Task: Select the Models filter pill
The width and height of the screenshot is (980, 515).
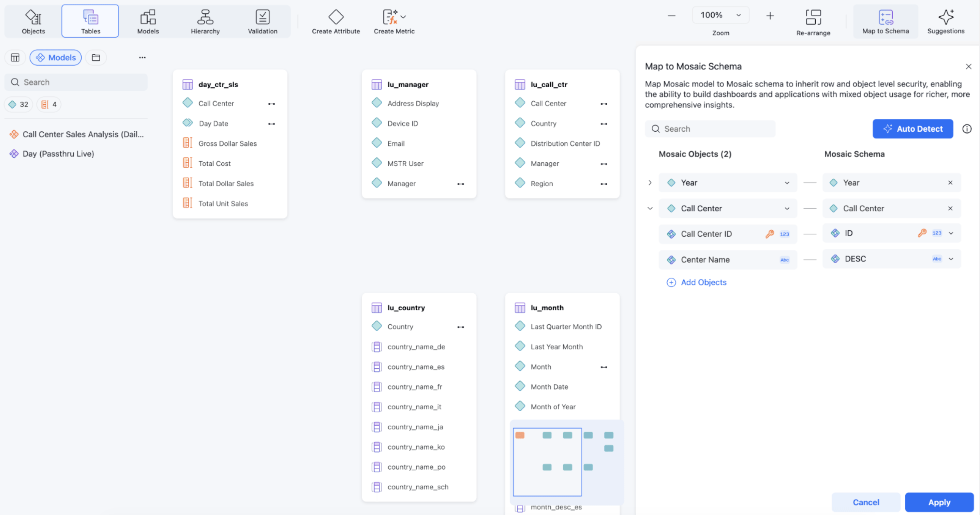Action: pos(56,58)
